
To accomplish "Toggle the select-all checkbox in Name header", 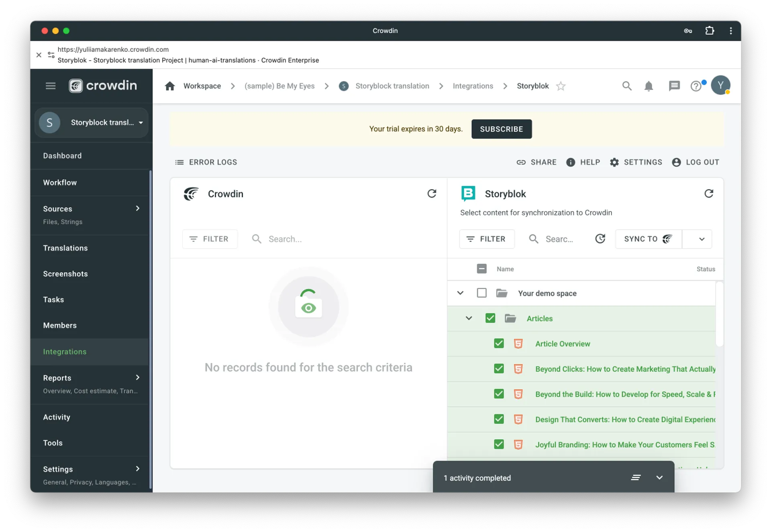I will 481,269.
